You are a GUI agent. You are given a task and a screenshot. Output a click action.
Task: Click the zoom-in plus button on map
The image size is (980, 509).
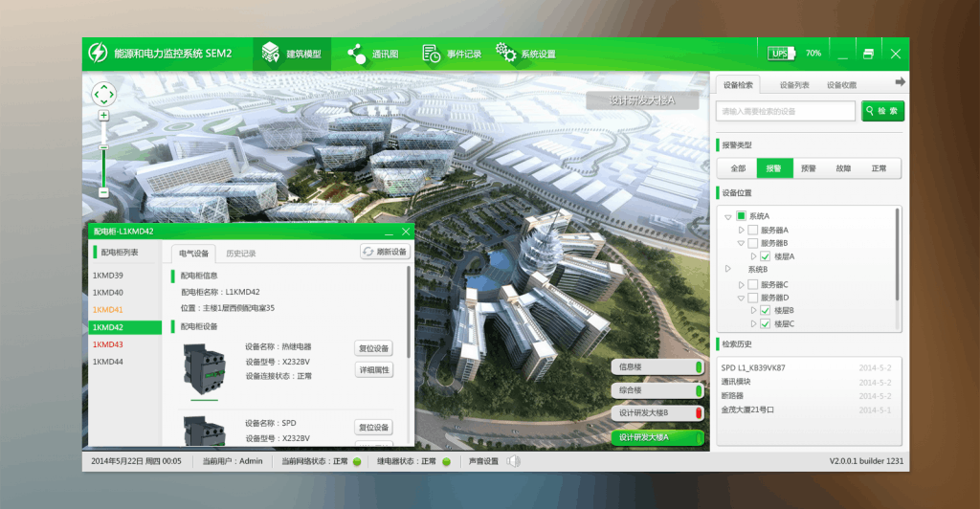coord(103,115)
